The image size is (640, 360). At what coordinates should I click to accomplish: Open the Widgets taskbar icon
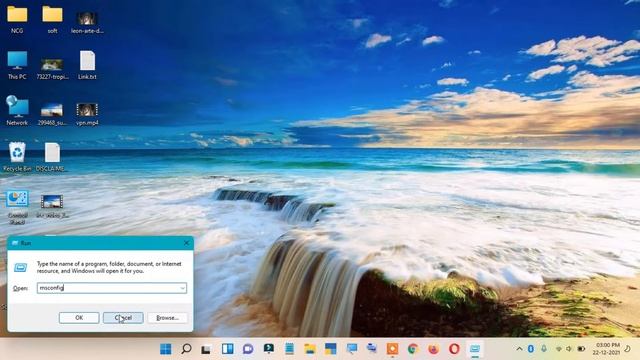(x=227, y=349)
